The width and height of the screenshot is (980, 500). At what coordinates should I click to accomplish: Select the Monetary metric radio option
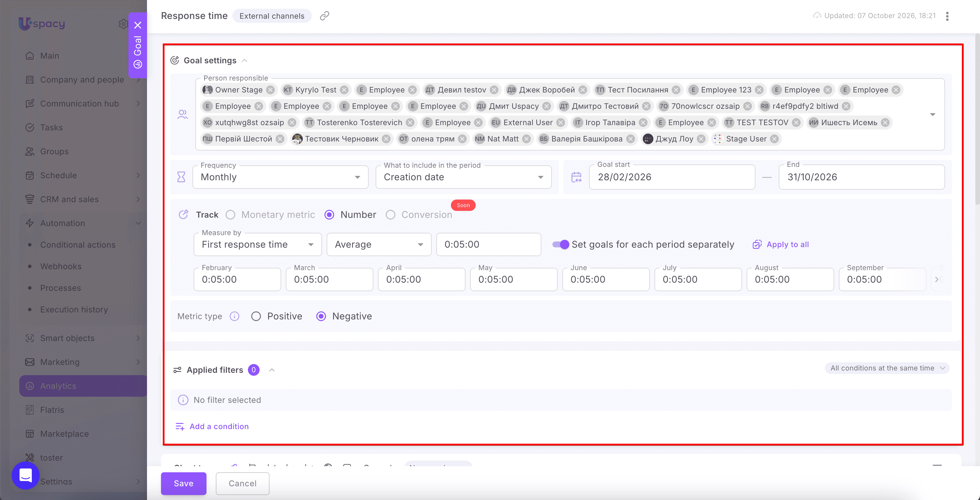[x=230, y=215]
